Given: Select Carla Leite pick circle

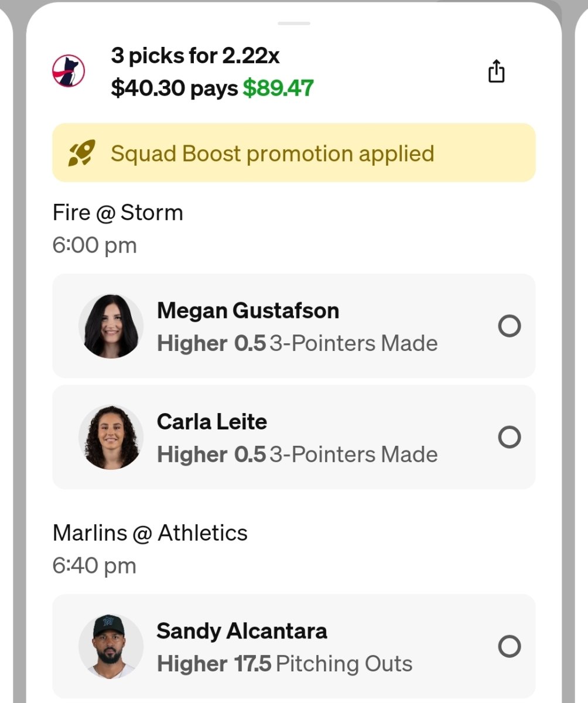Looking at the screenshot, I should pos(509,436).
